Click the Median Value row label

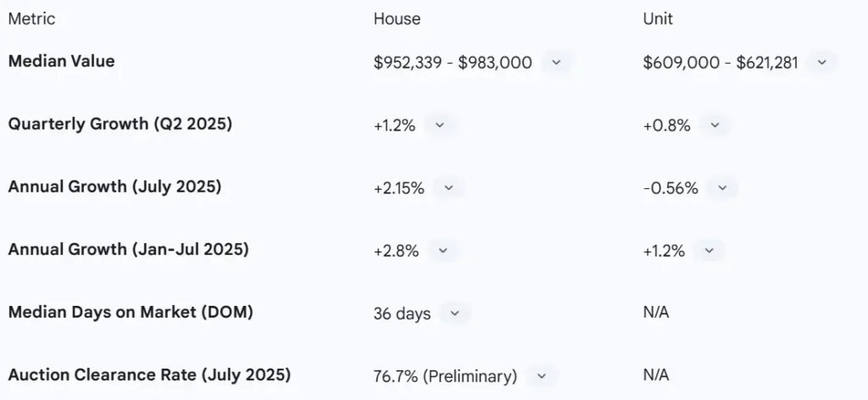coord(61,61)
